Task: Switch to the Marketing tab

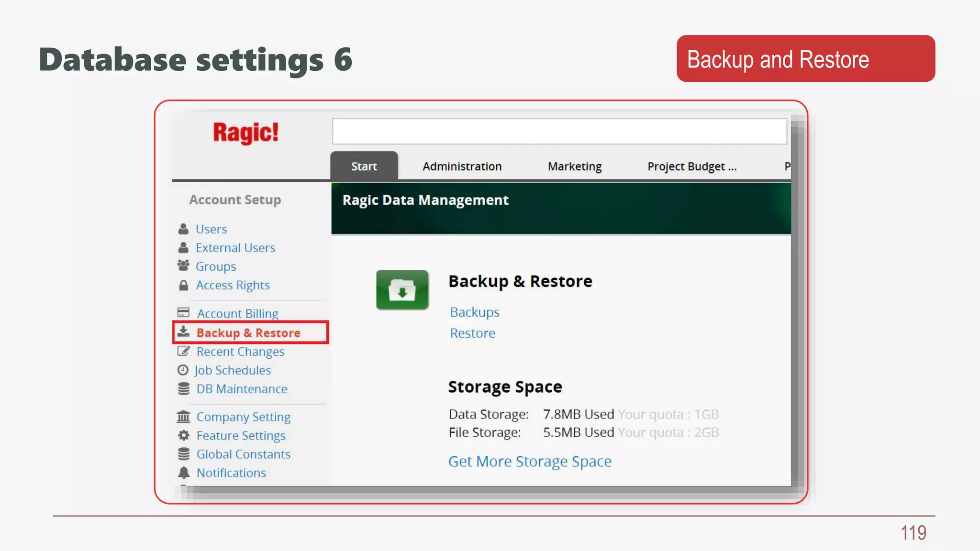Action: 575,166
